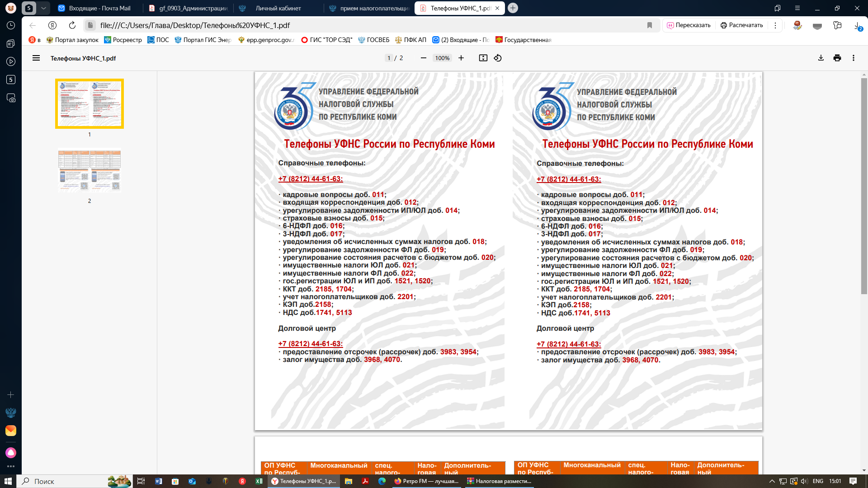This screenshot has height=488, width=868.
Task: Add a sidebar shortcut with plus icon
Action: click(x=11, y=394)
